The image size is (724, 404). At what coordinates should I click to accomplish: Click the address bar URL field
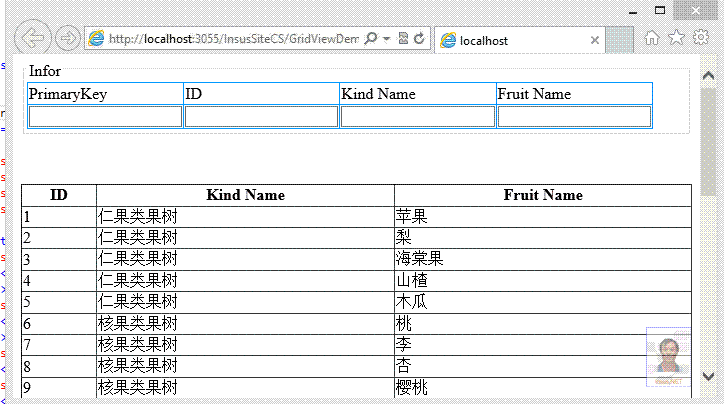pos(233,39)
